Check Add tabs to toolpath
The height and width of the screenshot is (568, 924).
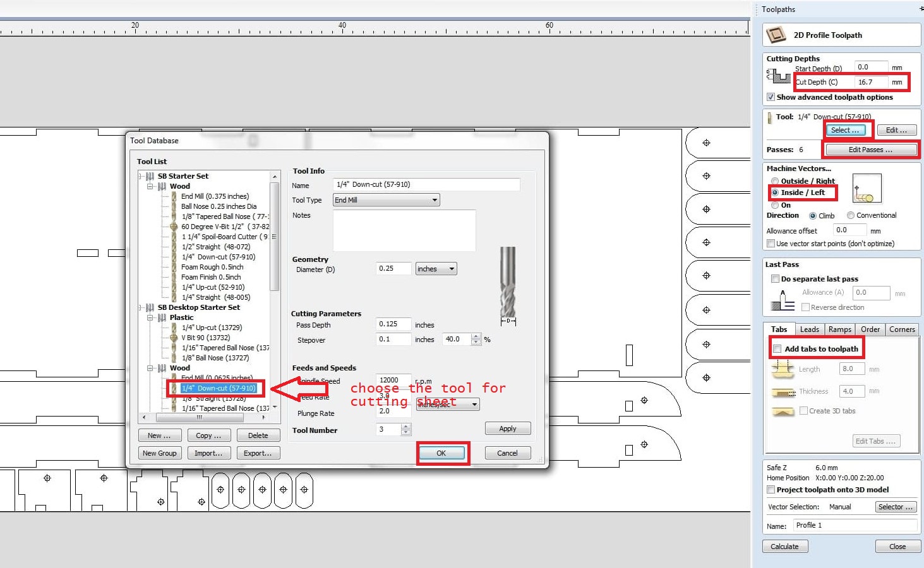(x=777, y=349)
